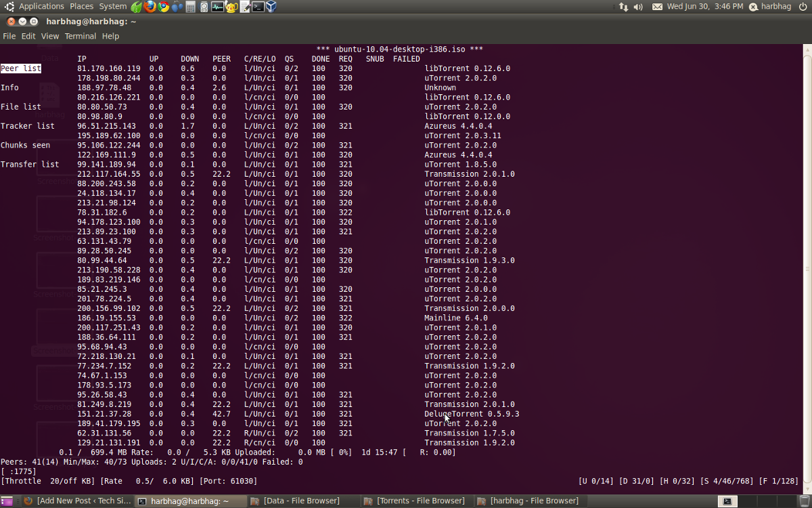Open the Applications menu
Viewport: 812px width, 508px height.
(x=41, y=6)
